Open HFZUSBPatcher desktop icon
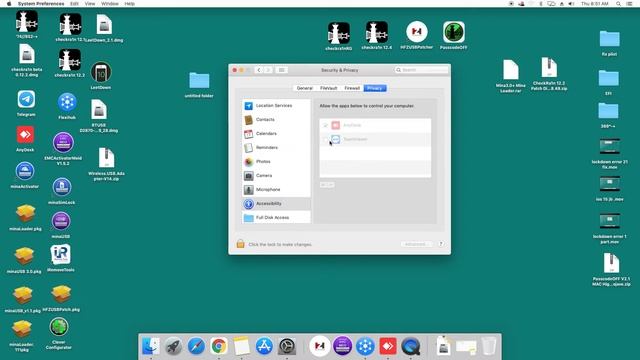The width and height of the screenshot is (640, 360). pyautogui.click(x=417, y=32)
